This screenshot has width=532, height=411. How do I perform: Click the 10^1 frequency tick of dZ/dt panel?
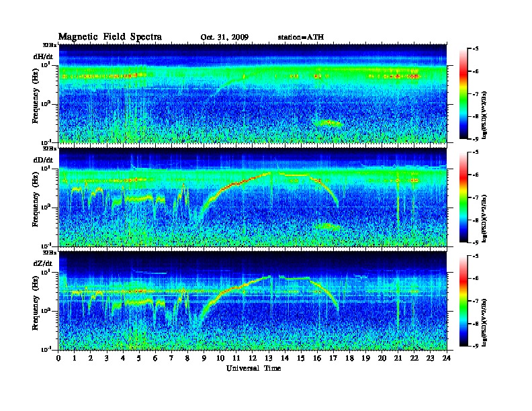46,271
